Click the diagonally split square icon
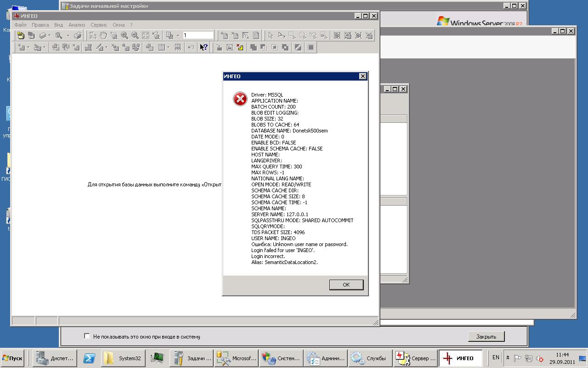 pyautogui.click(x=298, y=47)
